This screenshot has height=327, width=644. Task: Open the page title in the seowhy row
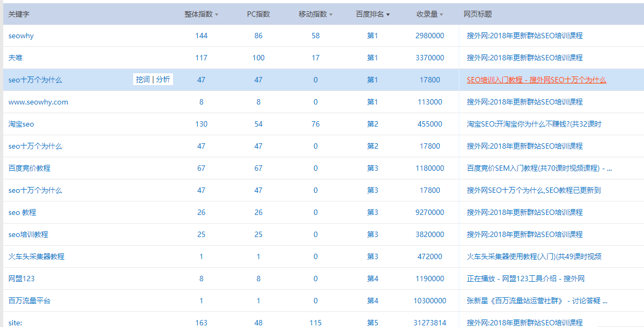pyautogui.click(x=524, y=36)
